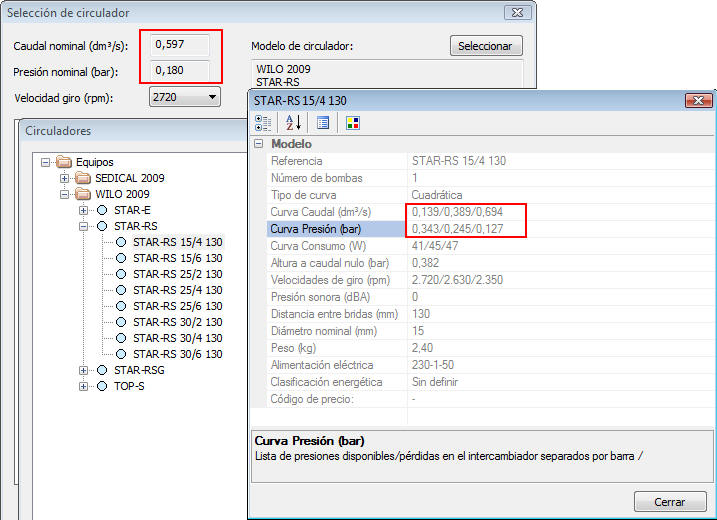The width and height of the screenshot is (717, 520).
Task: Select STAR-RS 30/2 130 in tree
Action: coord(177,322)
